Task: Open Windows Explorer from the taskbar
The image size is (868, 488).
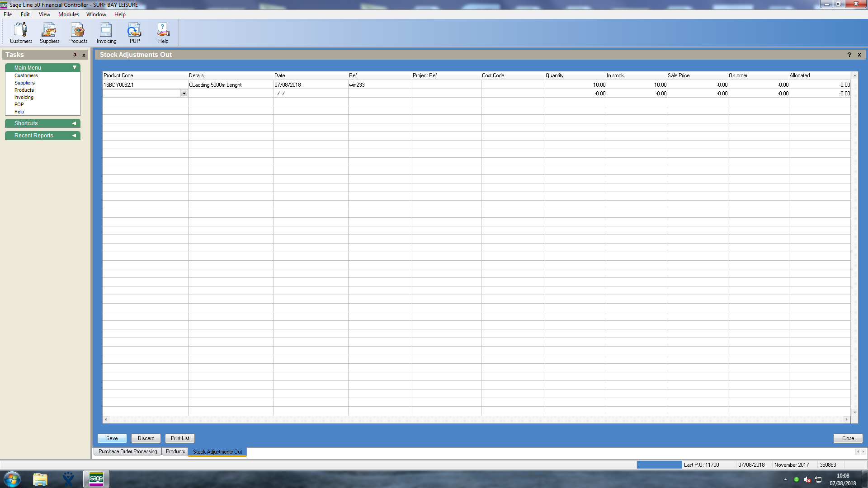Action: click(x=40, y=479)
